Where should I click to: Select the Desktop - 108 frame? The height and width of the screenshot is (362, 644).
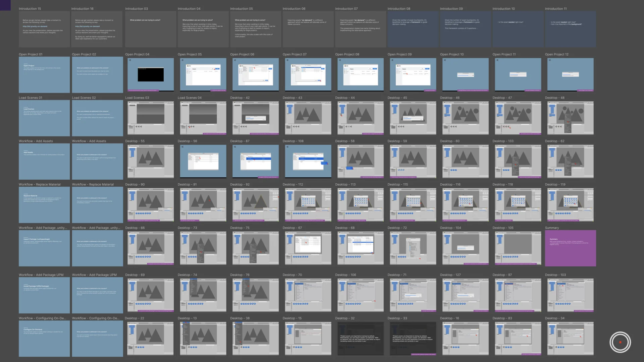[x=308, y=161]
